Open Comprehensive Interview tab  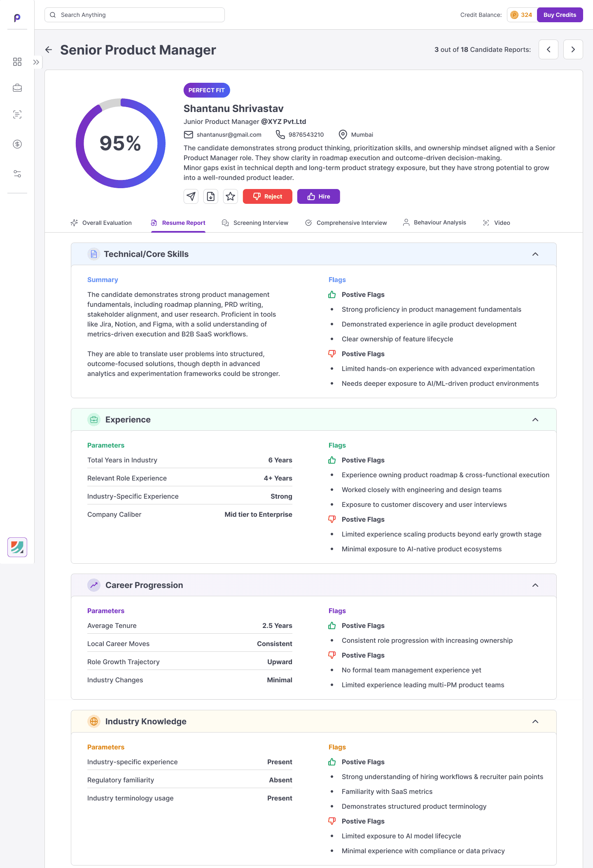tap(346, 223)
